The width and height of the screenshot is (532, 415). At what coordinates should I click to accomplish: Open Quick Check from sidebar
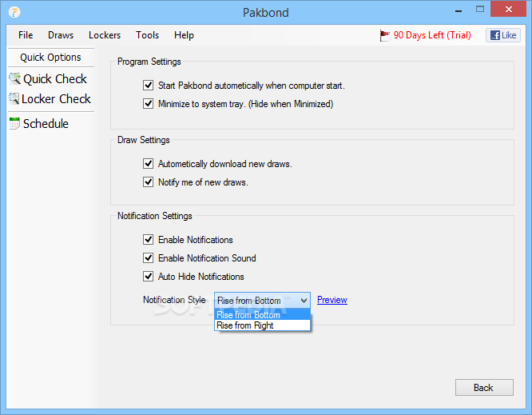tap(54, 79)
